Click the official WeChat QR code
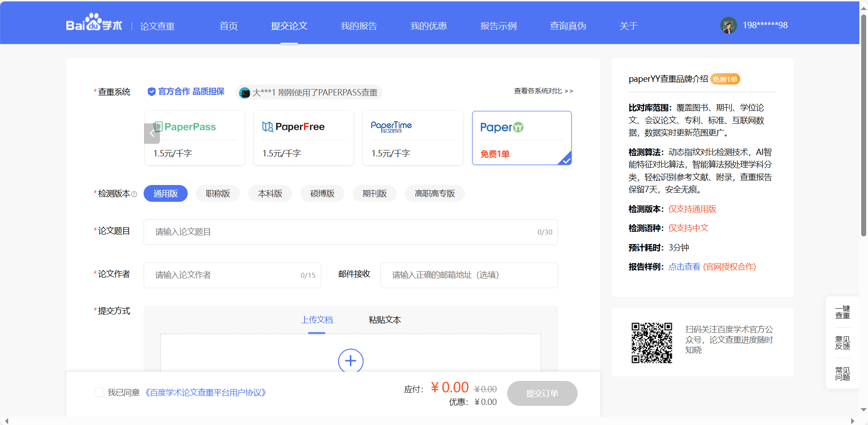This screenshot has width=868, height=425. pos(652,343)
